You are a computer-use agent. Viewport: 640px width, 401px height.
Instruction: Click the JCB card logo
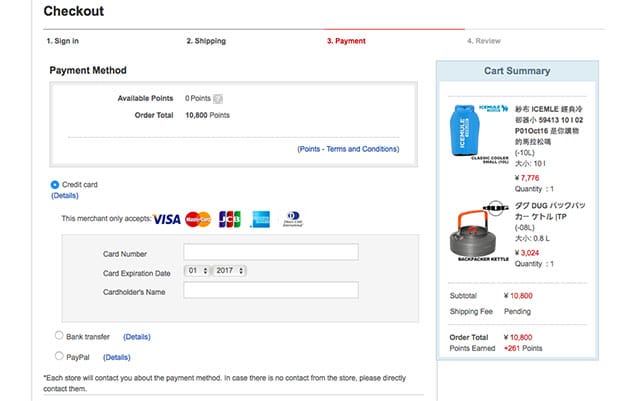pyautogui.click(x=229, y=218)
